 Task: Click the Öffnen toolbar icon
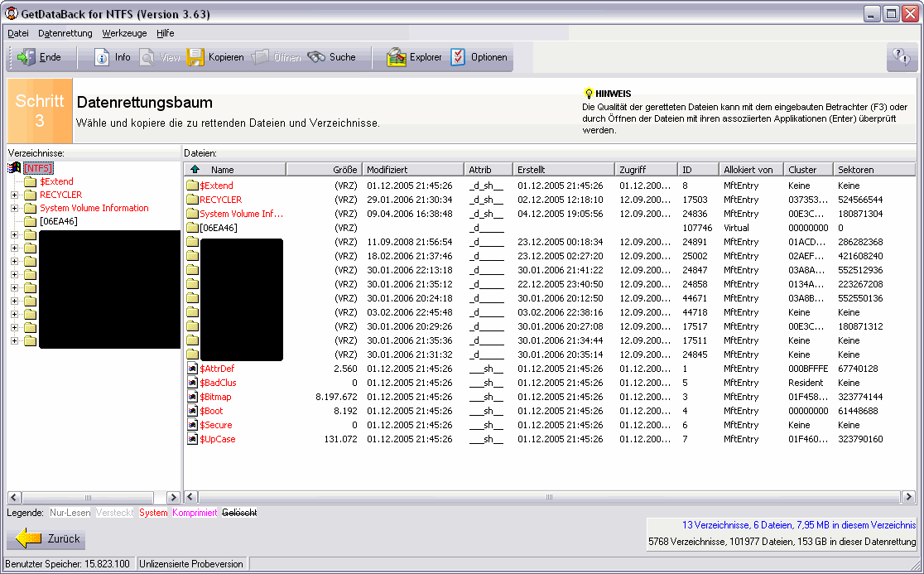[x=260, y=57]
